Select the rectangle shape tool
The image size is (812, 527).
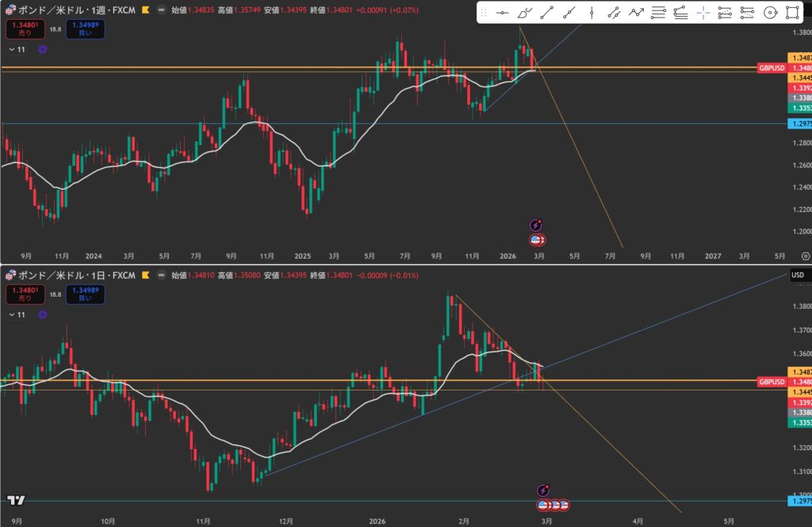click(791, 13)
